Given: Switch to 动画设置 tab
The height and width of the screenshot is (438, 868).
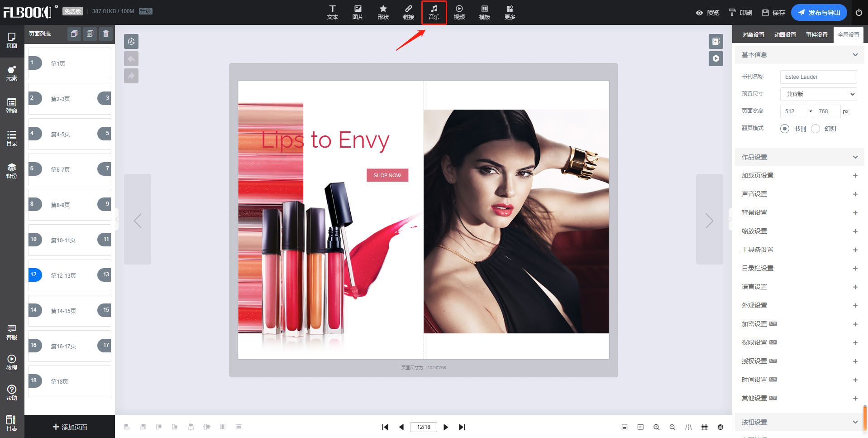Looking at the screenshot, I should click(x=785, y=35).
